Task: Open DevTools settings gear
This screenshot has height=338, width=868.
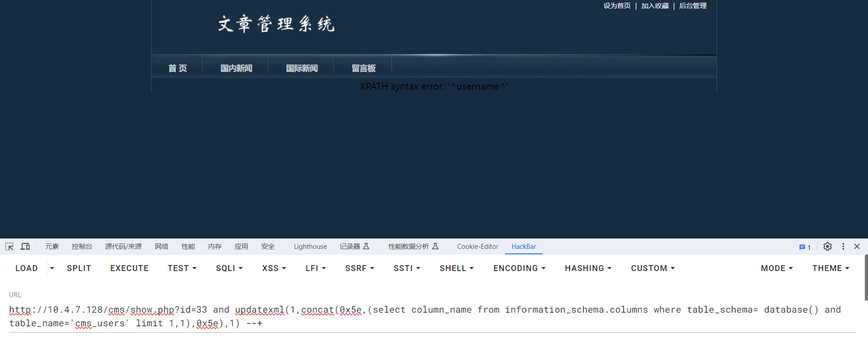Action: 827,247
